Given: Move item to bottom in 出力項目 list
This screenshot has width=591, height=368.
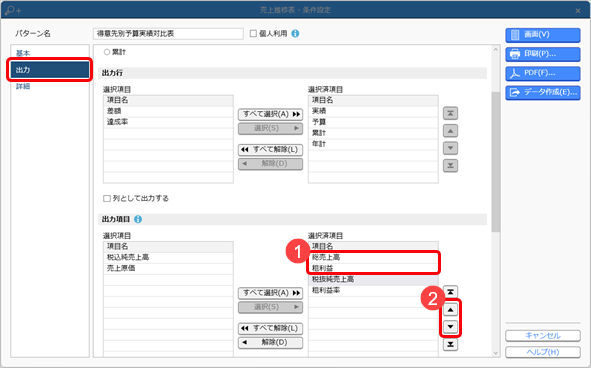Looking at the screenshot, I should 450,344.
